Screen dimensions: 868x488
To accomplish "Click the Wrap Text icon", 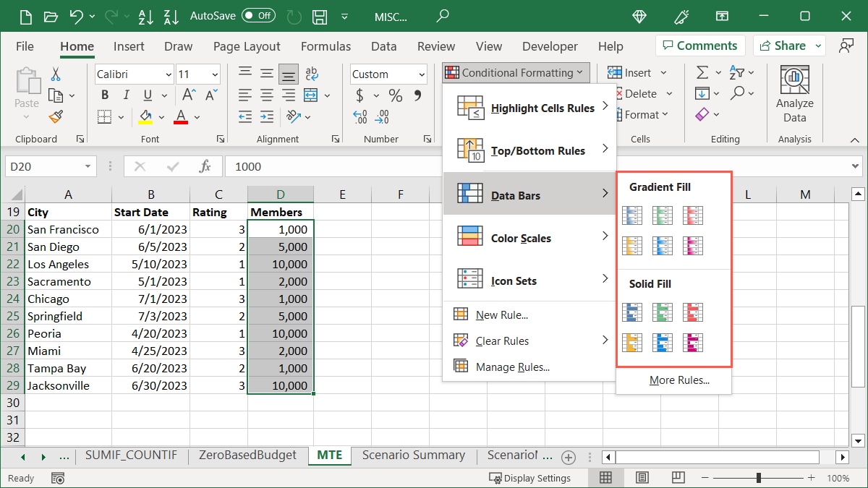I will 312,73.
